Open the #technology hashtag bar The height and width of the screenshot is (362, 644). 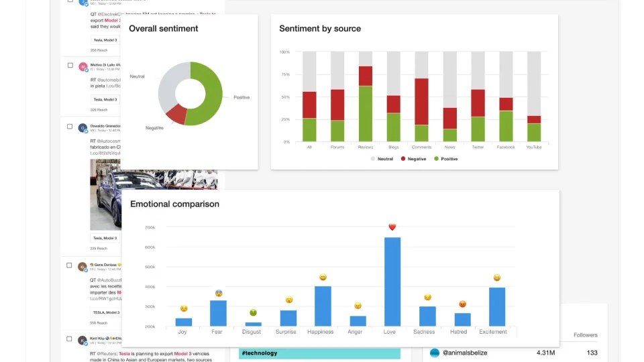tap(319, 353)
